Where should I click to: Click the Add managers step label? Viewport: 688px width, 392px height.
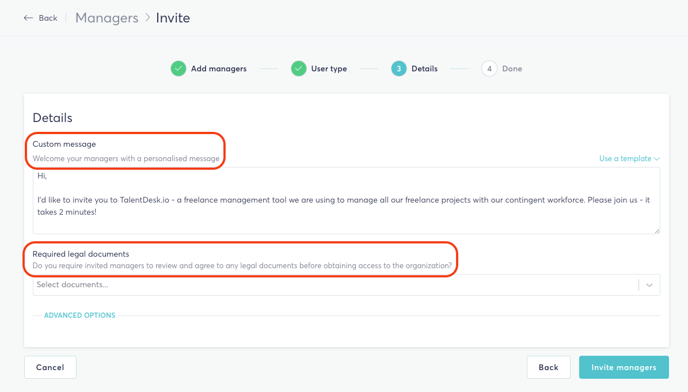[x=219, y=68]
